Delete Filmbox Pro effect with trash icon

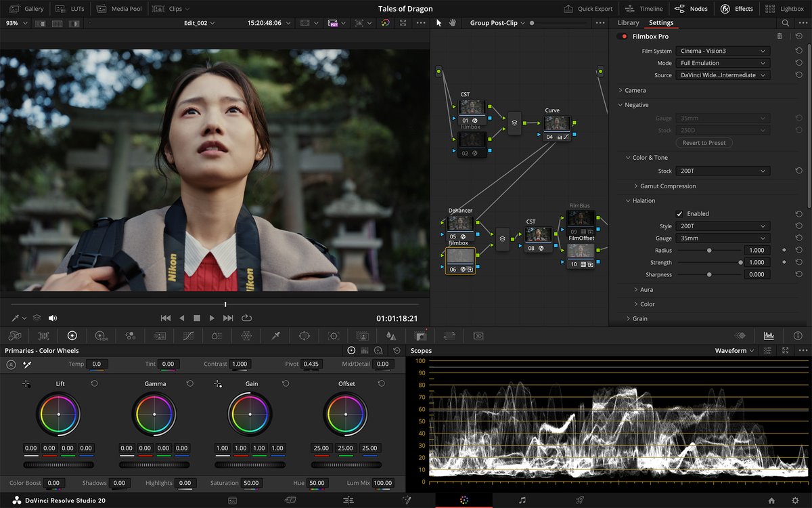pyautogui.click(x=780, y=36)
